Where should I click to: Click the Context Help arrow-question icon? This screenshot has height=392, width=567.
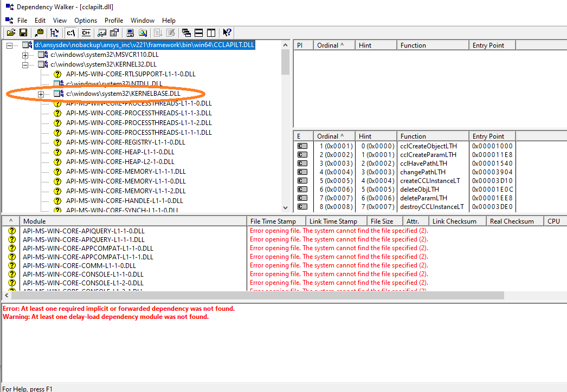click(x=227, y=33)
